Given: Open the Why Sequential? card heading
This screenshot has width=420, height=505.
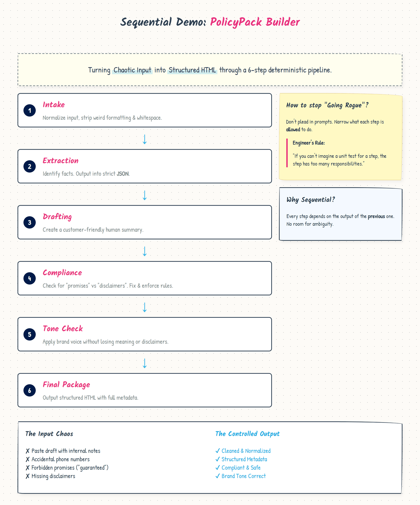Looking at the screenshot, I should [x=310, y=200].
